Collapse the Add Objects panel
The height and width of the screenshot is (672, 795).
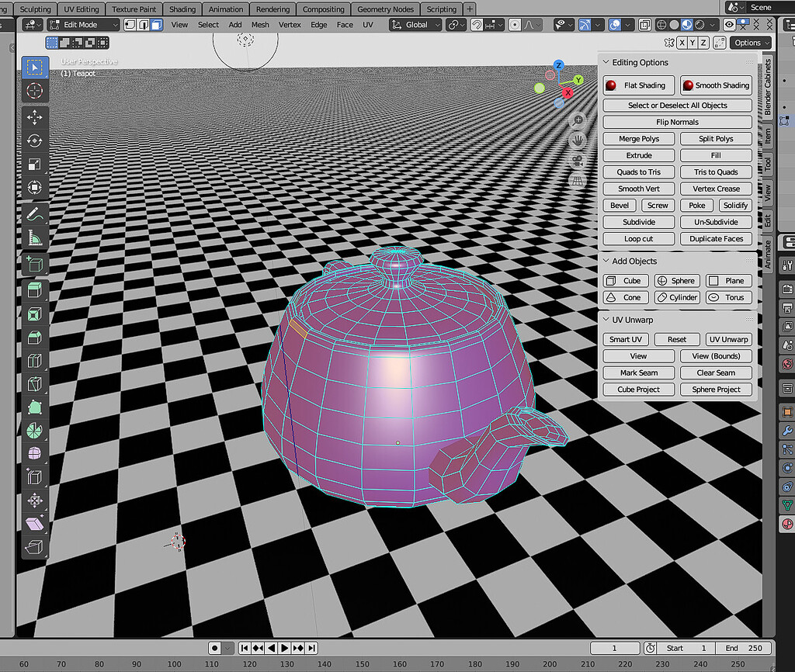tap(606, 261)
